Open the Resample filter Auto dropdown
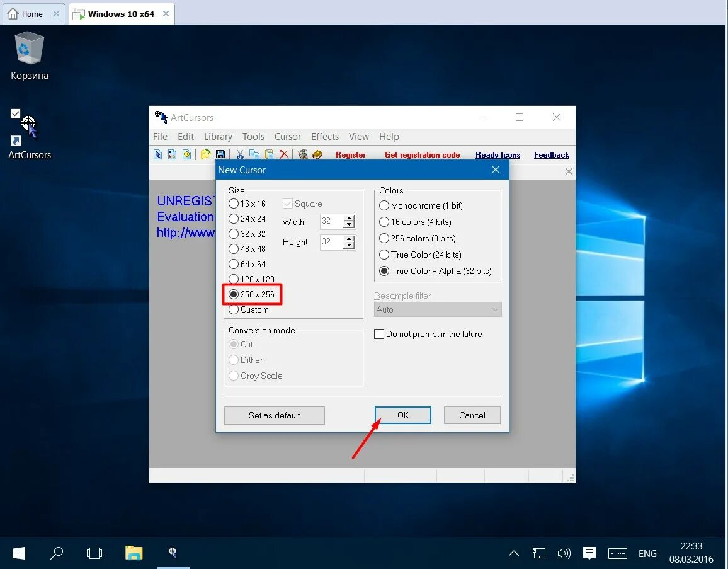This screenshot has height=569, width=728. tap(437, 309)
